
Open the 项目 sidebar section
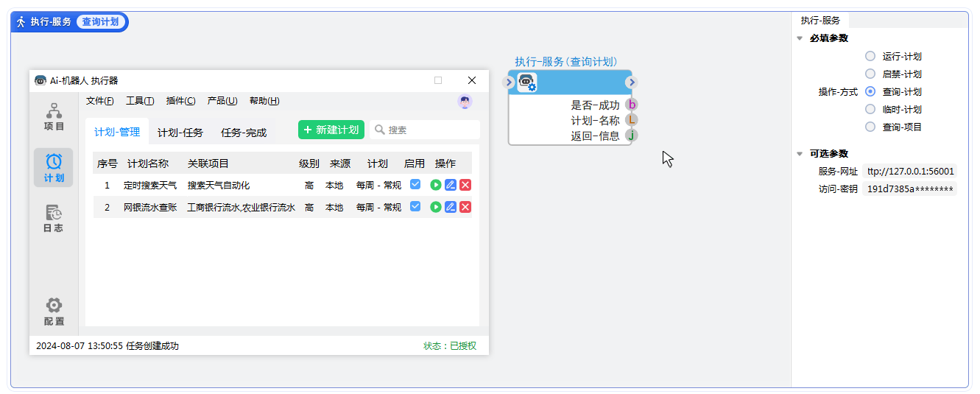pyautogui.click(x=54, y=117)
